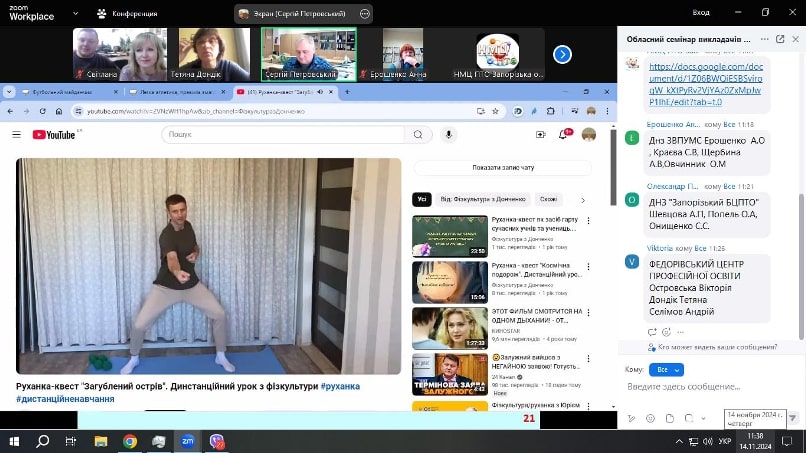Open emoji picker in Zoom chat
The width and height of the screenshot is (806, 453).
pos(650,419)
